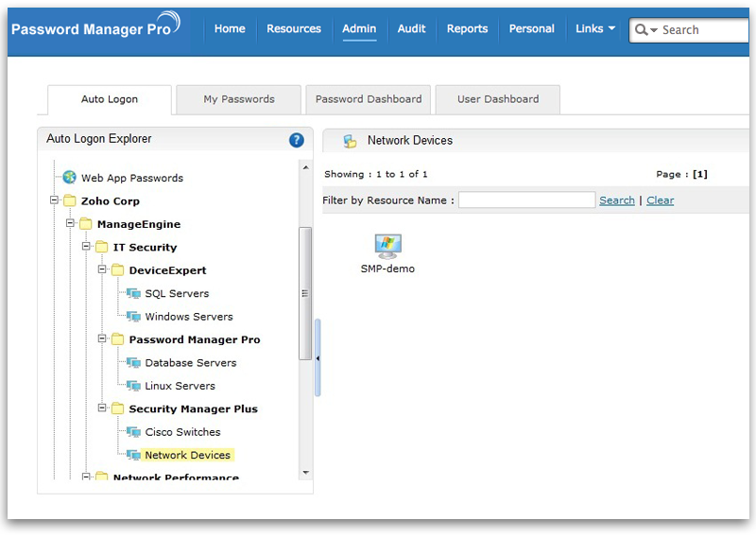Click the DeviceExpert folder icon
This screenshot has height=538, width=756.
point(117,269)
